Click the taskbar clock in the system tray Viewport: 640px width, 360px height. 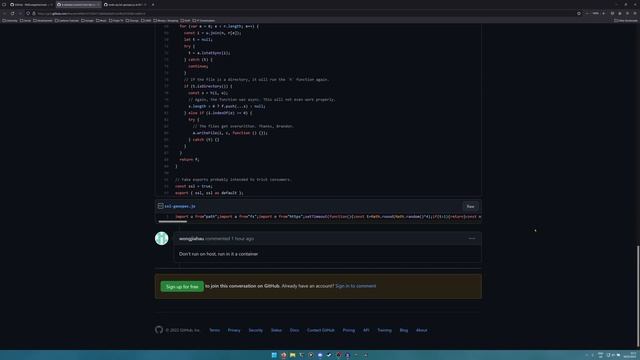(630, 355)
